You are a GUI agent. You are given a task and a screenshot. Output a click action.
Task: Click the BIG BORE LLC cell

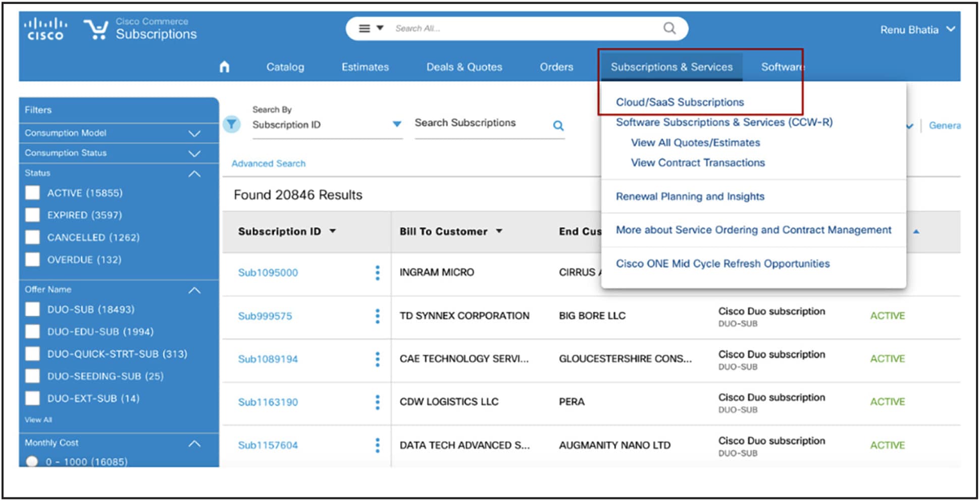592,316
